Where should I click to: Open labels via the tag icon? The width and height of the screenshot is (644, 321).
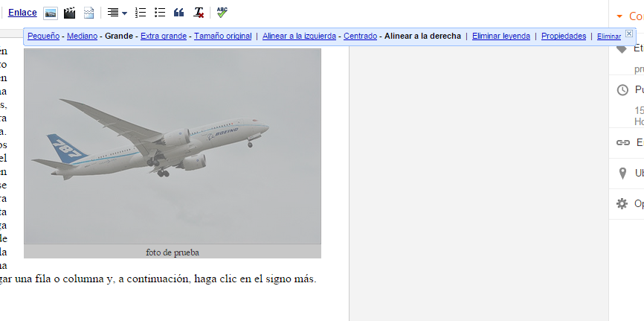pyautogui.click(x=622, y=49)
